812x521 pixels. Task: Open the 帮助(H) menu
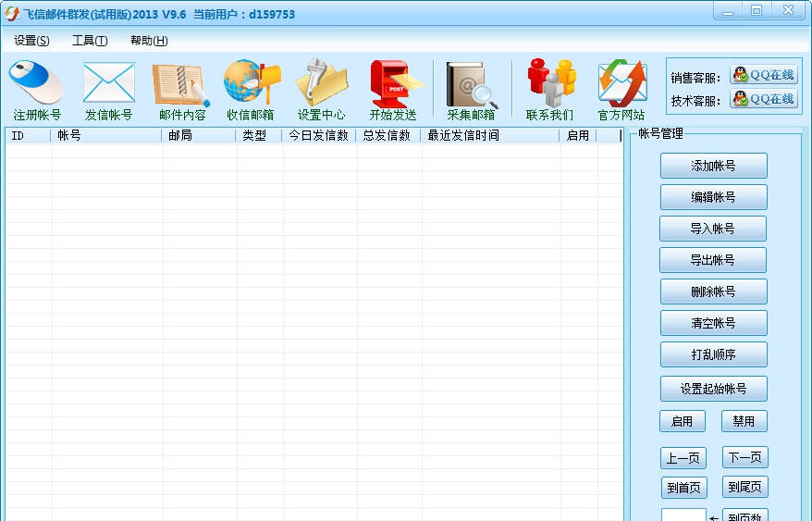(149, 41)
